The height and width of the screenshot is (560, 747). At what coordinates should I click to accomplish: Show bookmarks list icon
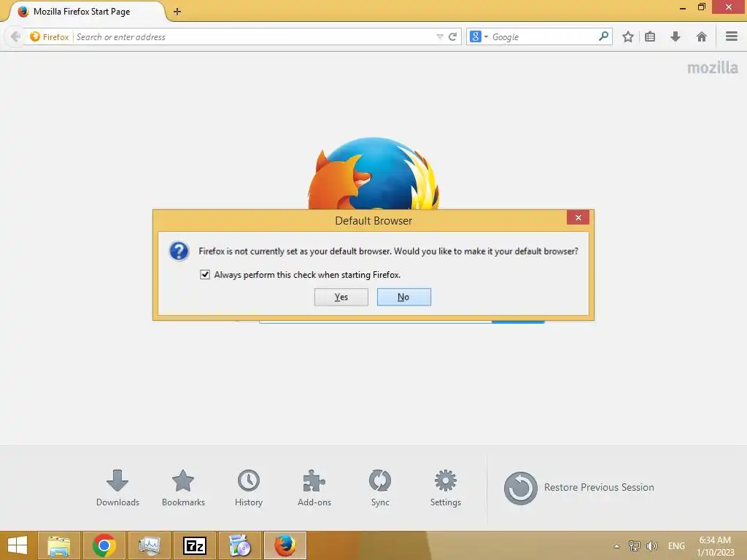(650, 36)
